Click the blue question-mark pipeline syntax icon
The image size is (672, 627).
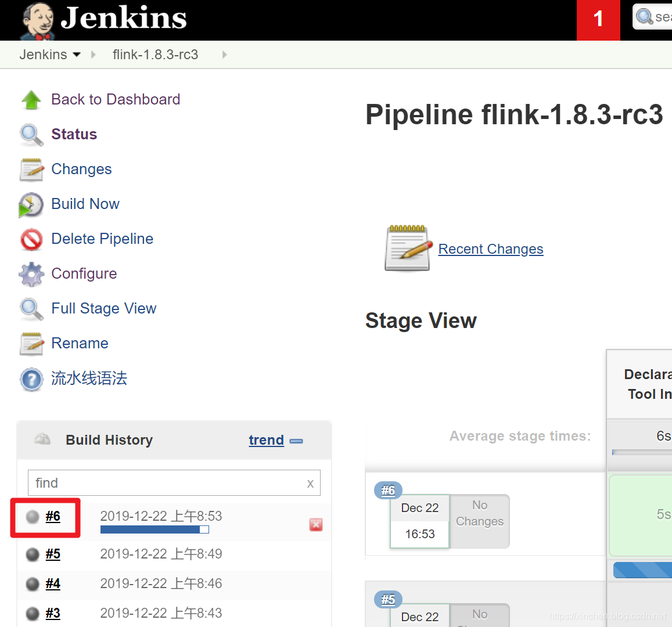click(x=31, y=380)
